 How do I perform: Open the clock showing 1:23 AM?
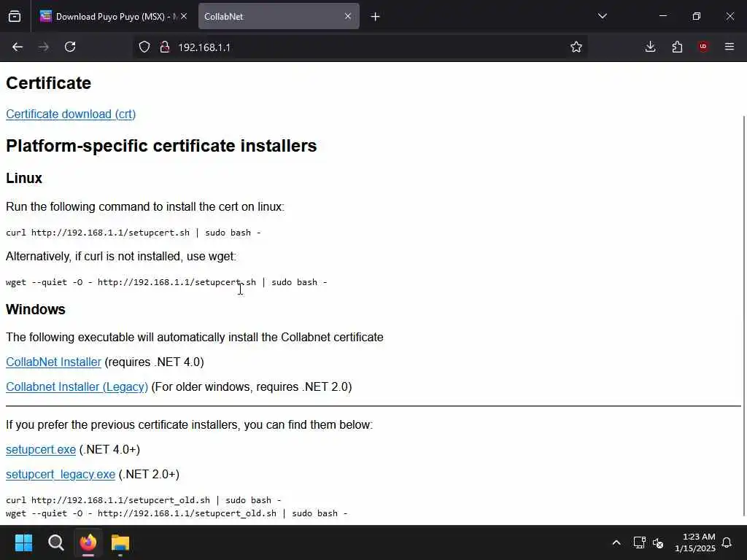(695, 542)
